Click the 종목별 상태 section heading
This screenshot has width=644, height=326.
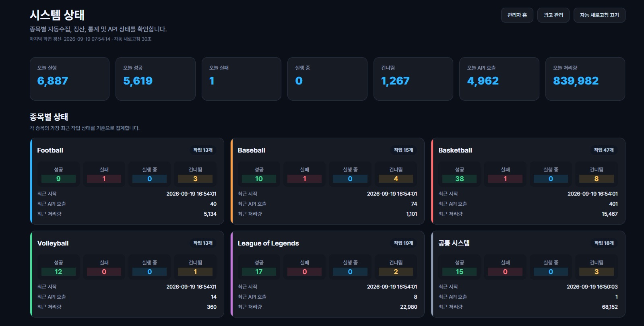click(x=49, y=117)
